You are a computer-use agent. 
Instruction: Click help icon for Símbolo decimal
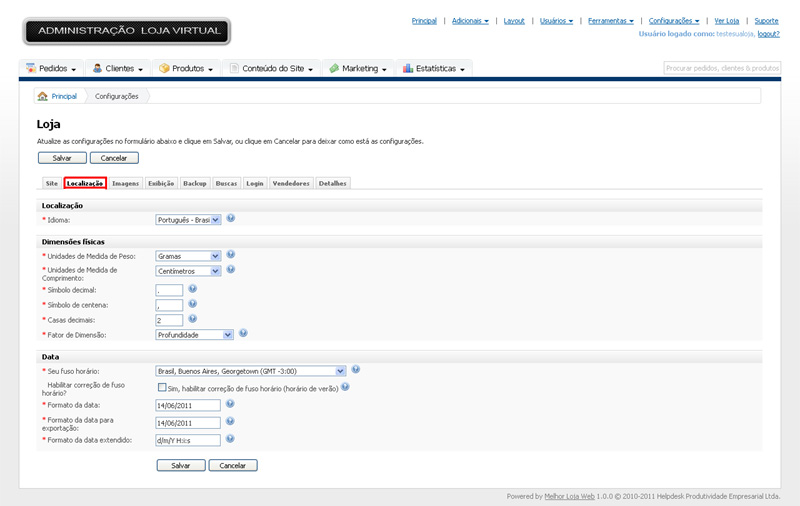click(192, 289)
